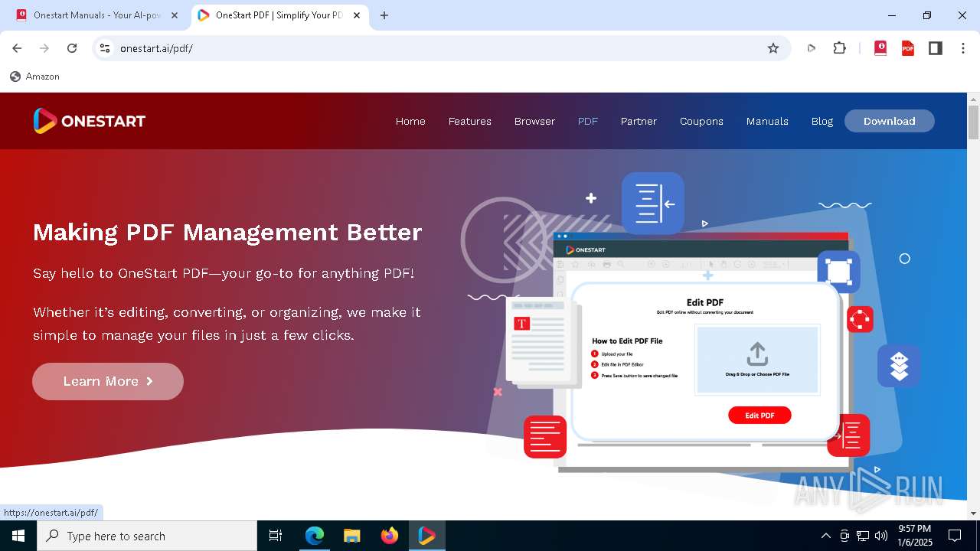The image size is (980, 551).
Task: Switch to the Onestart Manuals tab
Action: pyautogui.click(x=97, y=15)
